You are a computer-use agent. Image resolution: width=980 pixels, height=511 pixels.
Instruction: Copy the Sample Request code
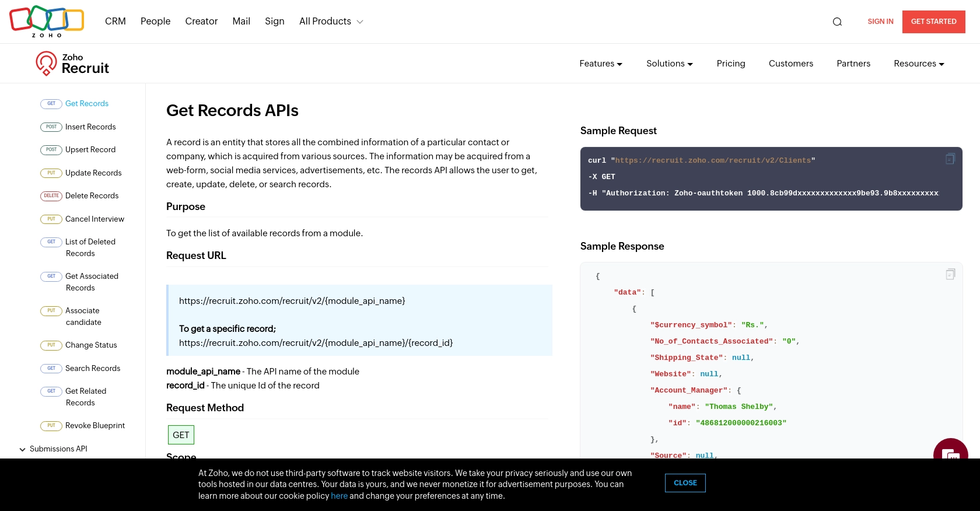[950, 159]
